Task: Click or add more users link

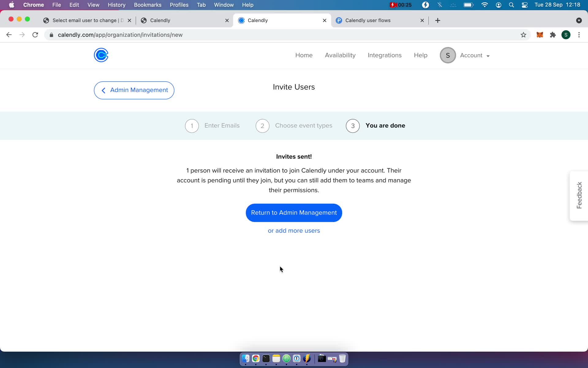Action: point(294,230)
